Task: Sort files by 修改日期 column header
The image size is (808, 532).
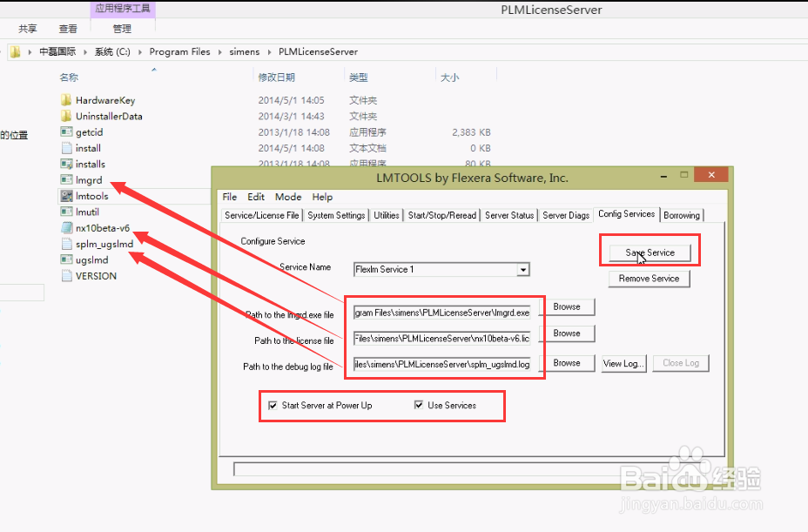Action: (277, 77)
